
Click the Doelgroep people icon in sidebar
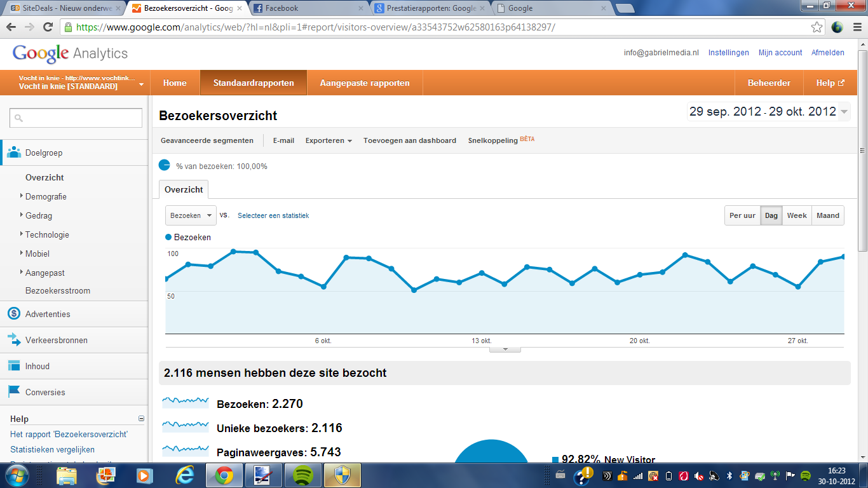(14, 152)
